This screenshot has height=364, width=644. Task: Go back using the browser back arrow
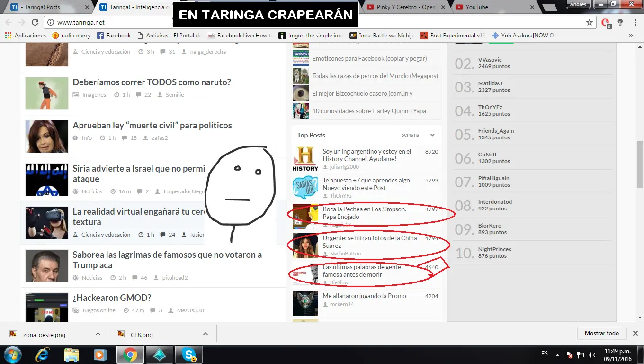[x=9, y=22]
